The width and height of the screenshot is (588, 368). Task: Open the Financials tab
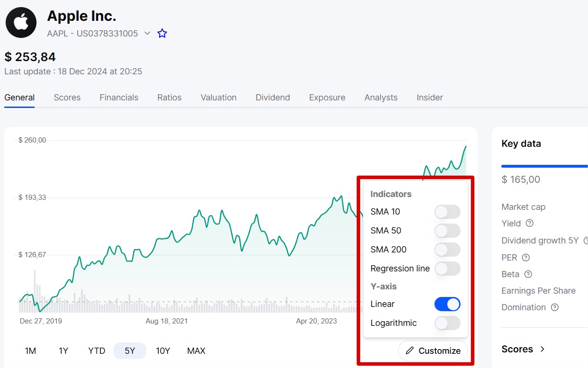[x=119, y=98]
